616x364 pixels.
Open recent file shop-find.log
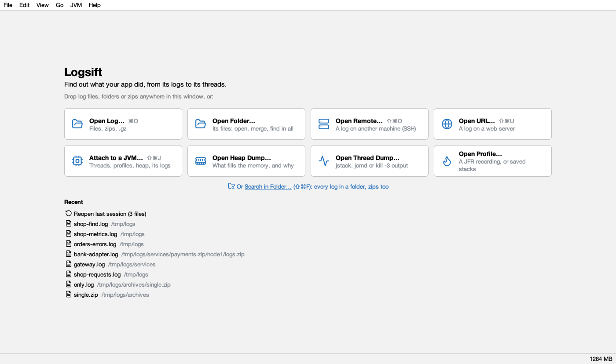coord(91,224)
